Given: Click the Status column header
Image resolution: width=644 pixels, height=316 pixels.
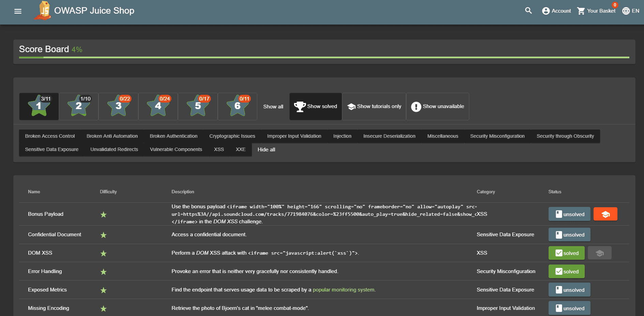Looking at the screenshot, I should click(555, 192).
